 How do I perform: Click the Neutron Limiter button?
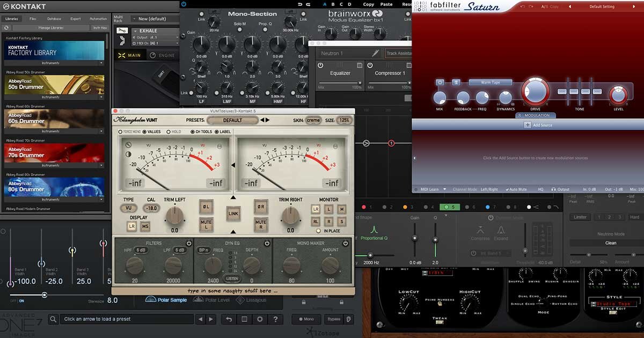[580, 217]
